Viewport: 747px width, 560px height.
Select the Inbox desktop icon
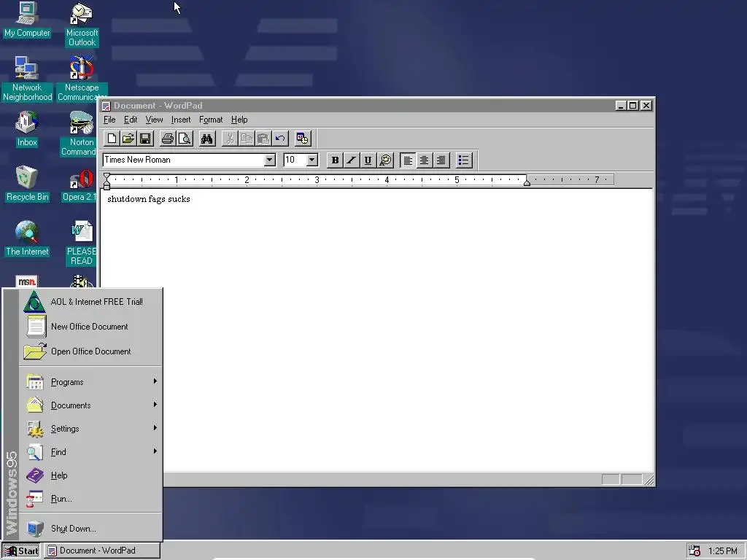27,128
